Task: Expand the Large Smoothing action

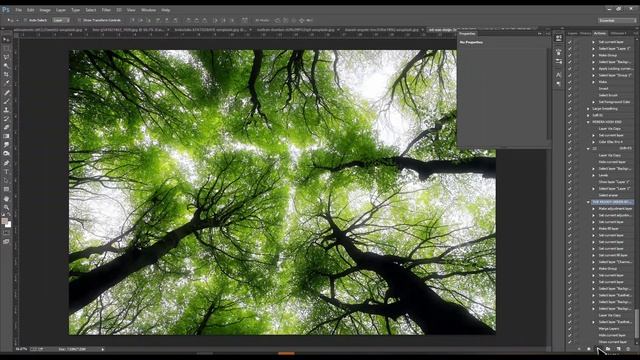Action: (588, 109)
